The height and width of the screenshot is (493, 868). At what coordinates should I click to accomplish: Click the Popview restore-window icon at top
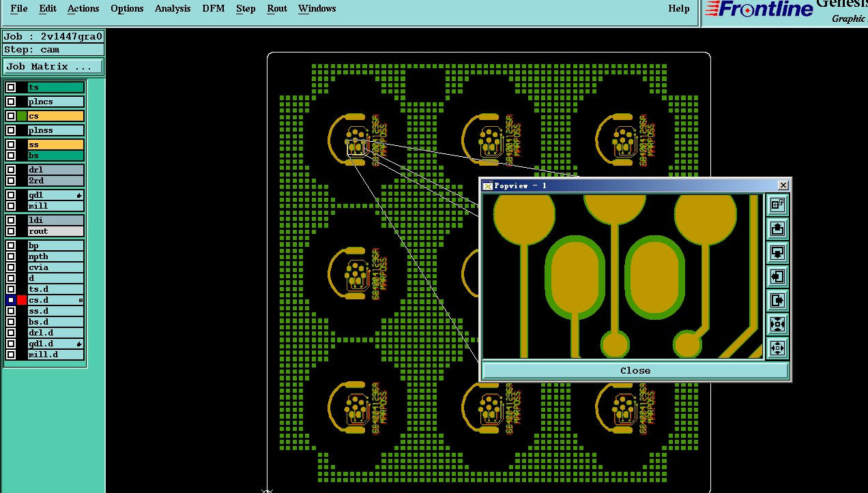coord(777,205)
